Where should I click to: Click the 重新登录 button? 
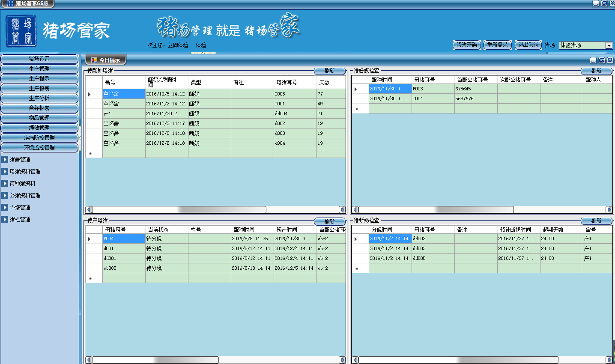[x=498, y=45]
